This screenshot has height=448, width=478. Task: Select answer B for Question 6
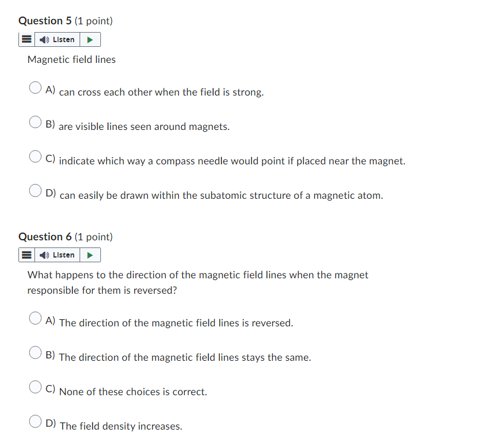coord(35,352)
